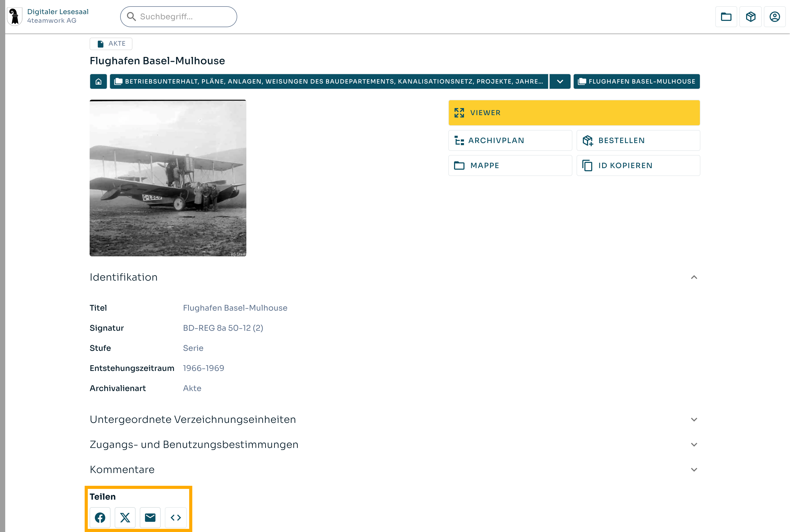Open the Betriebsunterhalt, Pläne, Anlagen breadcrumb
790x532 pixels.
point(329,81)
